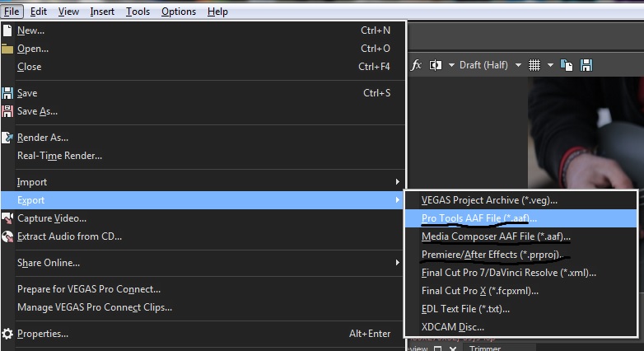Open the overlays grid dropdown arrow
This screenshot has width=644, height=351.
550,65
